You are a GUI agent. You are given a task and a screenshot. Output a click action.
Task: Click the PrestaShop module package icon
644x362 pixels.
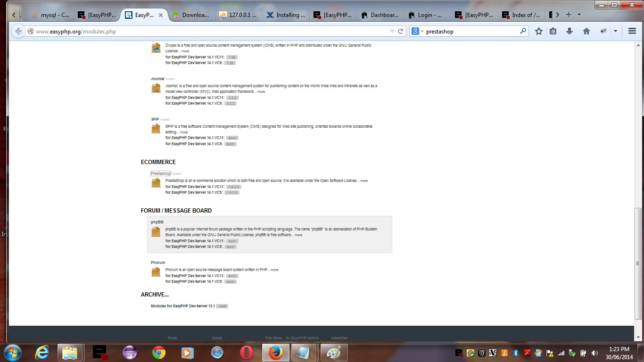156,183
